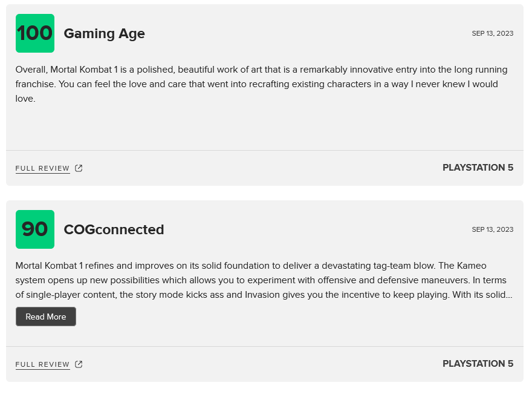Image resolution: width=532 pixels, height=394 pixels.
Task: Open external link icon in COGconnected card
Action: 79,364
